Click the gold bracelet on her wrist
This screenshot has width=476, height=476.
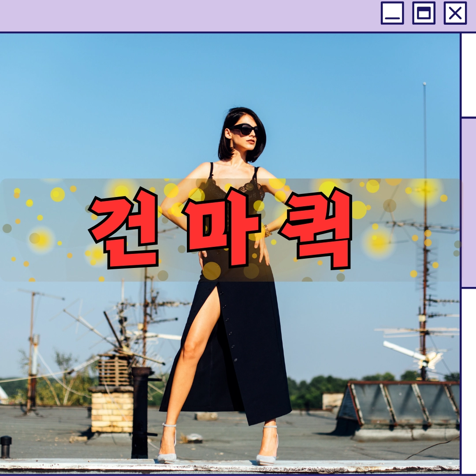(267, 231)
